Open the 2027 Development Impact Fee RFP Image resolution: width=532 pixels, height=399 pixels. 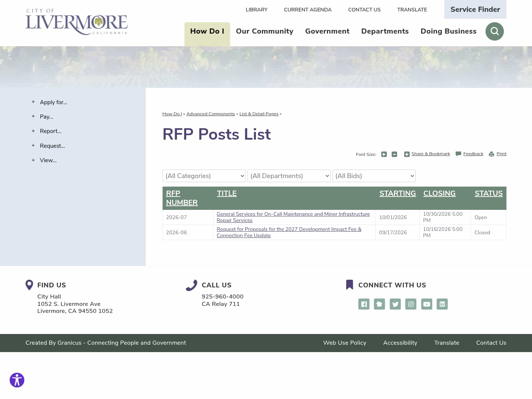point(289,232)
